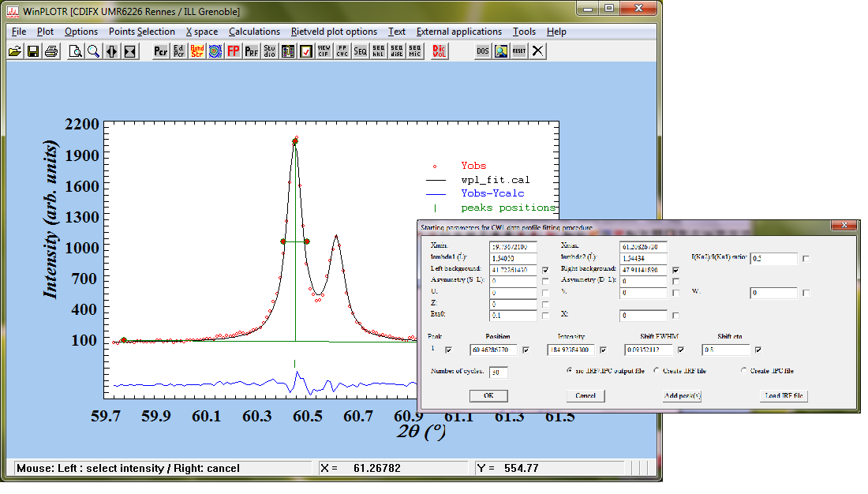Click the lambda1 wavelength input field

pyautogui.click(x=513, y=259)
